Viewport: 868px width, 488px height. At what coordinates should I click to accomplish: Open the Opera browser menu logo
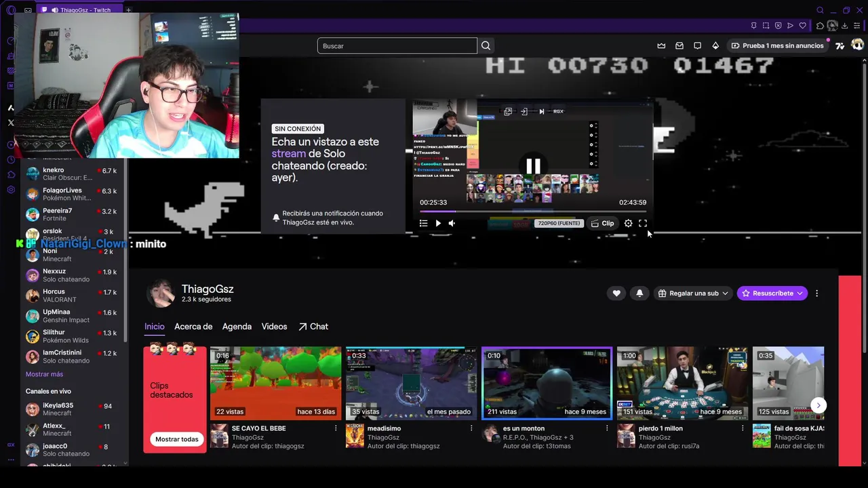click(10, 10)
